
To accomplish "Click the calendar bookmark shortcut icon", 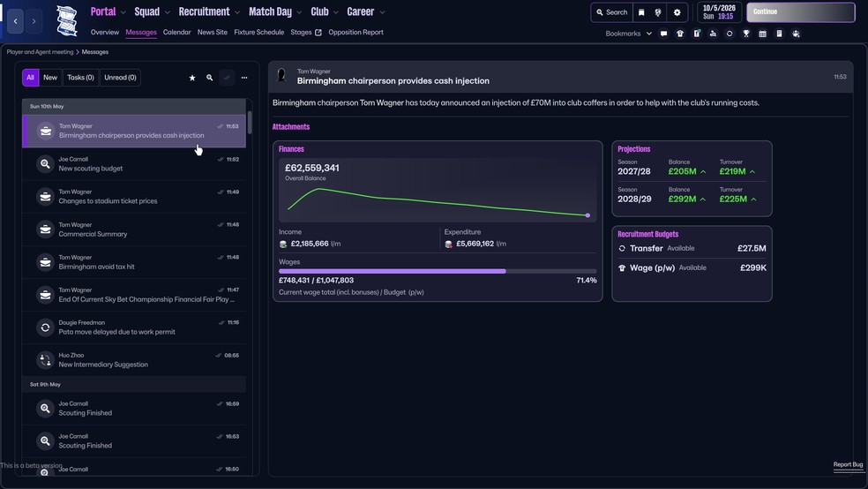I will pos(763,34).
